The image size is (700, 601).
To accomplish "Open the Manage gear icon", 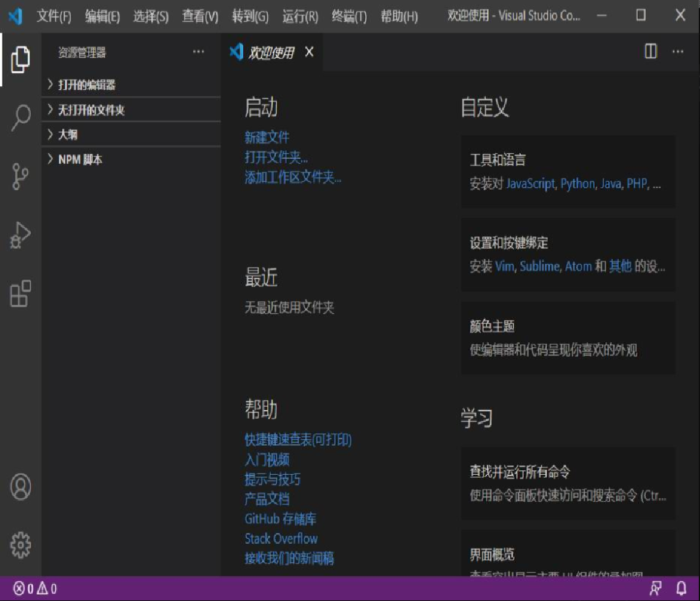I will pos(20,545).
